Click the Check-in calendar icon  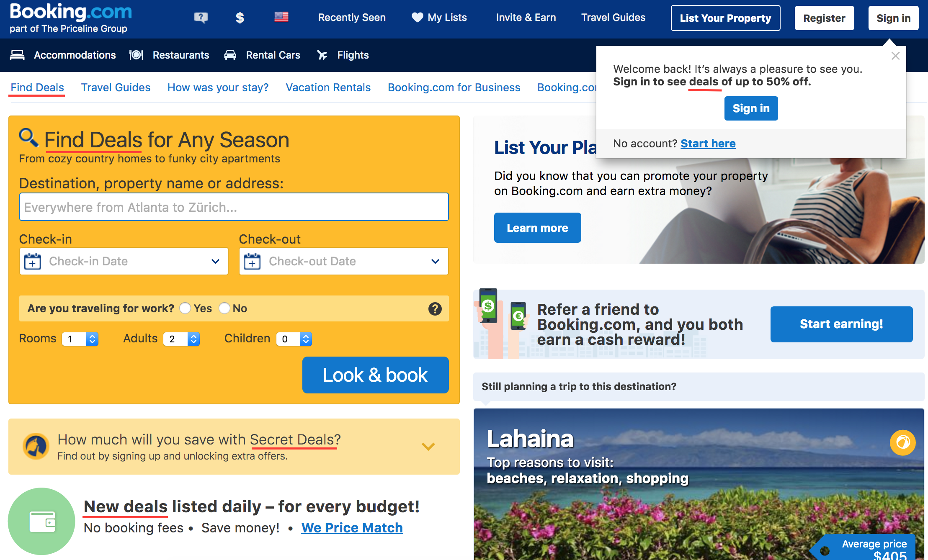[x=33, y=261]
